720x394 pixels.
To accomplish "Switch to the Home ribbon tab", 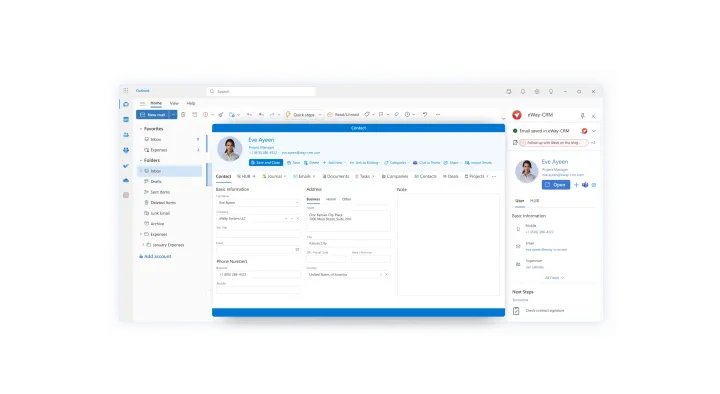I will [x=156, y=103].
